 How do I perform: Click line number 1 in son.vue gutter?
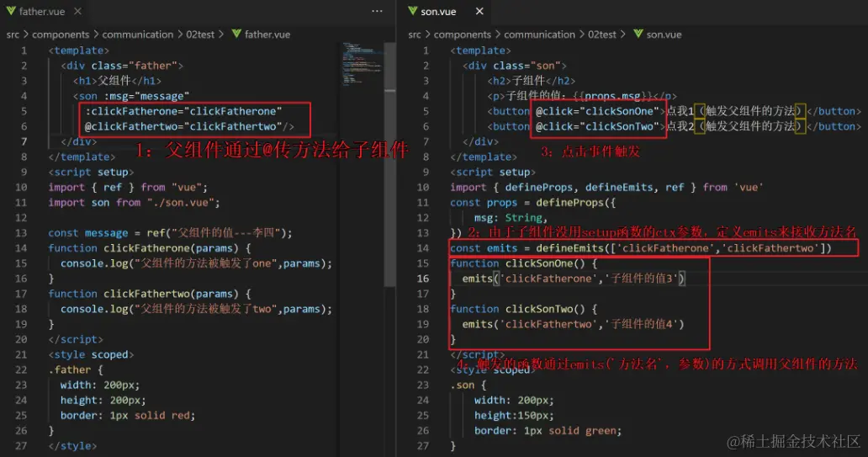426,50
